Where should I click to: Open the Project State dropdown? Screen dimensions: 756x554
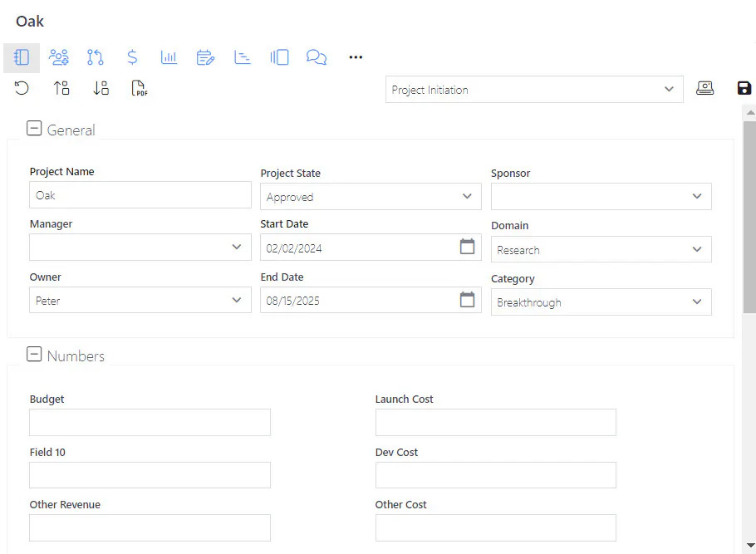(371, 196)
